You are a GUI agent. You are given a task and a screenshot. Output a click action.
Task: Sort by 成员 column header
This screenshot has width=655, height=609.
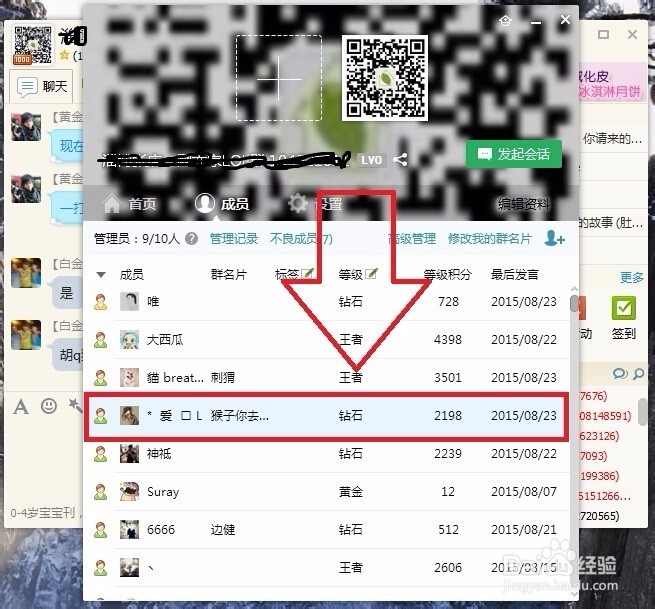132,274
